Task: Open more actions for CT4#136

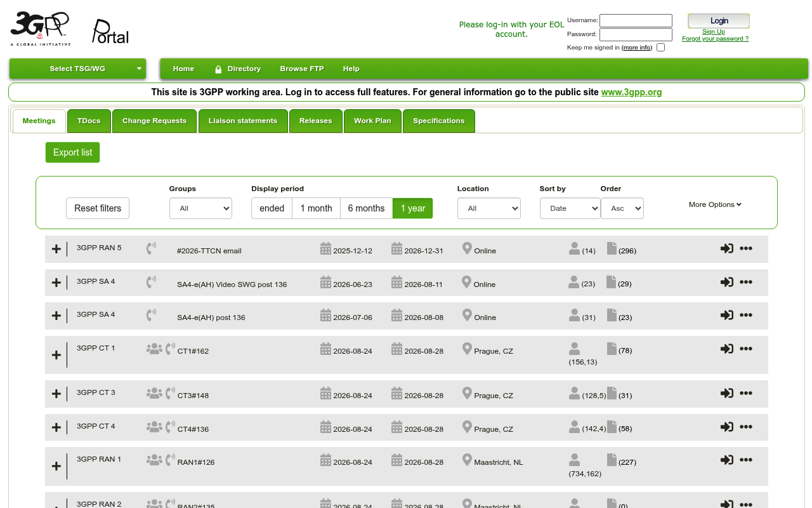Action: (746, 427)
